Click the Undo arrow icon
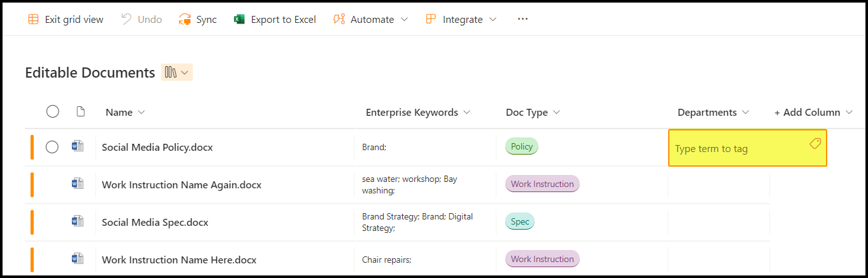 [127, 20]
